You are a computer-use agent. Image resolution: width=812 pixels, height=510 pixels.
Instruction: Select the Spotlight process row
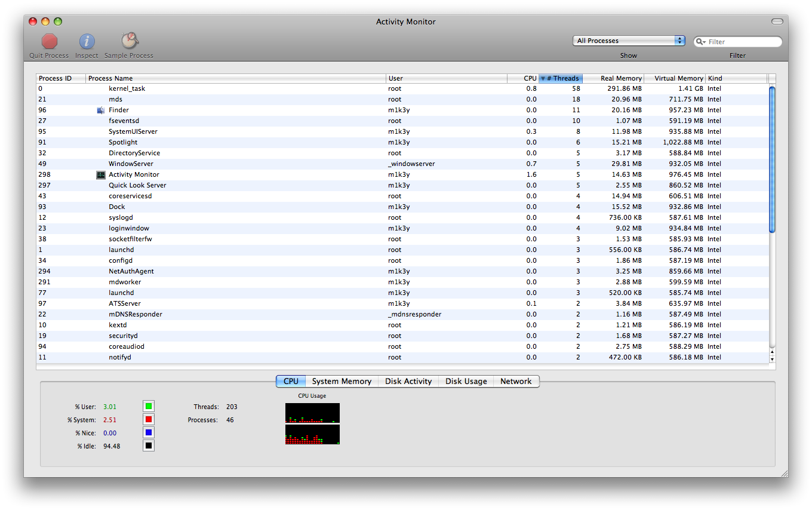pos(402,142)
